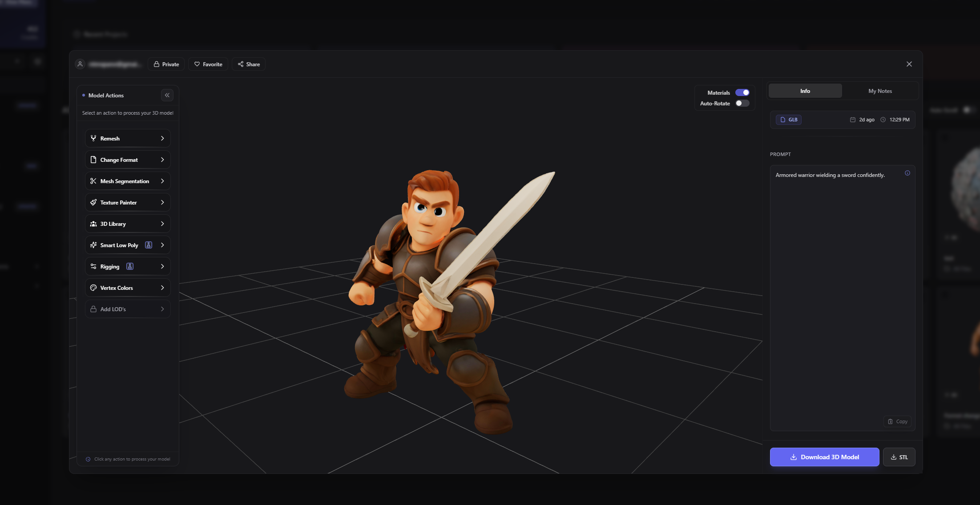The width and height of the screenshot is (980, 505).
Task: Open the Share dialog
Action: point(248,64)
